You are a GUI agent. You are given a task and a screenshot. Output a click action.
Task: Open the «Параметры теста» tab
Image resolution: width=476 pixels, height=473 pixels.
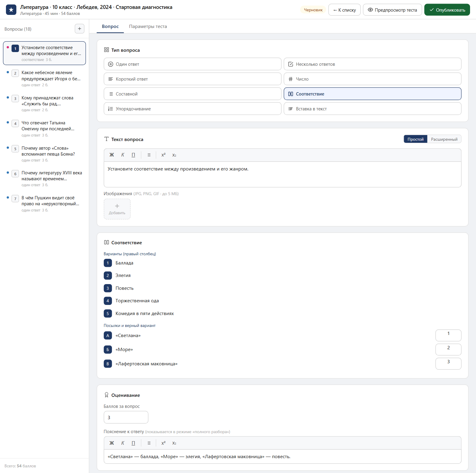(148, 26)
